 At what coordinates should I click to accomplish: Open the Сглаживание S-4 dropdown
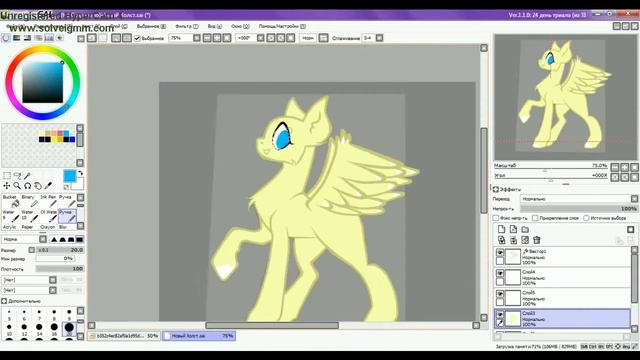click(373, 38)
